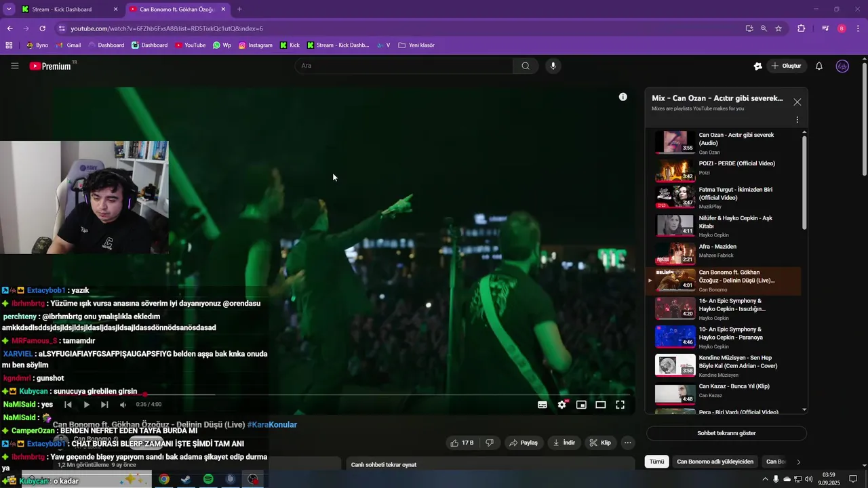The height and width of the screenshot is (488, 868).
Task: Select Can Bonomo adlı yükleyiciden chip
Action: (x=715, y=462)
